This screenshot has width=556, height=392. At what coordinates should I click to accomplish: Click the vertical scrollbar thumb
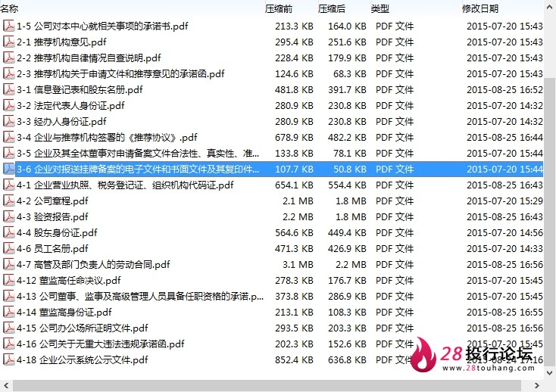550,222
